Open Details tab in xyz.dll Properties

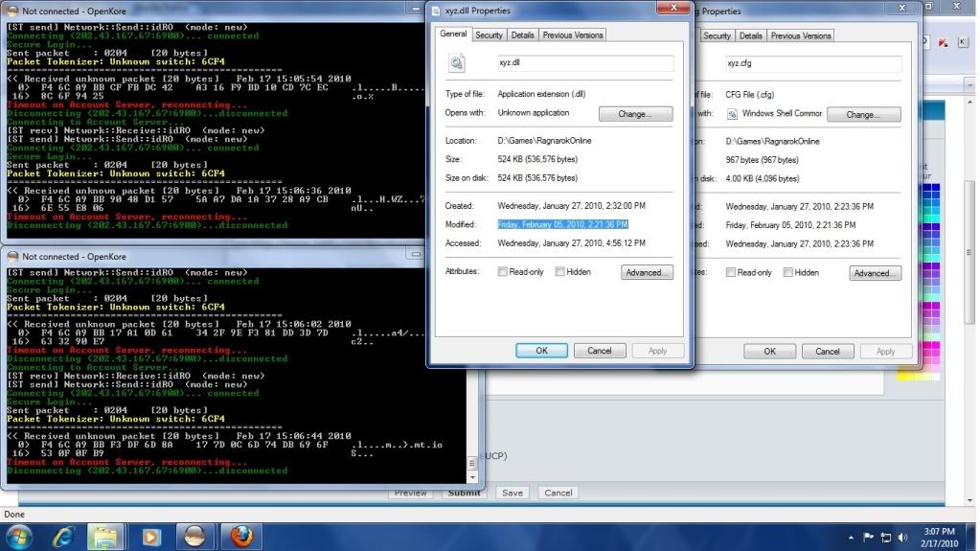pos(522,35)
